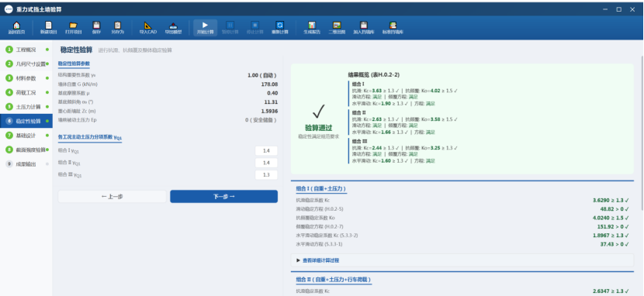
Task: Select the active step 6 稳定性验算
Action: [26, 121]
